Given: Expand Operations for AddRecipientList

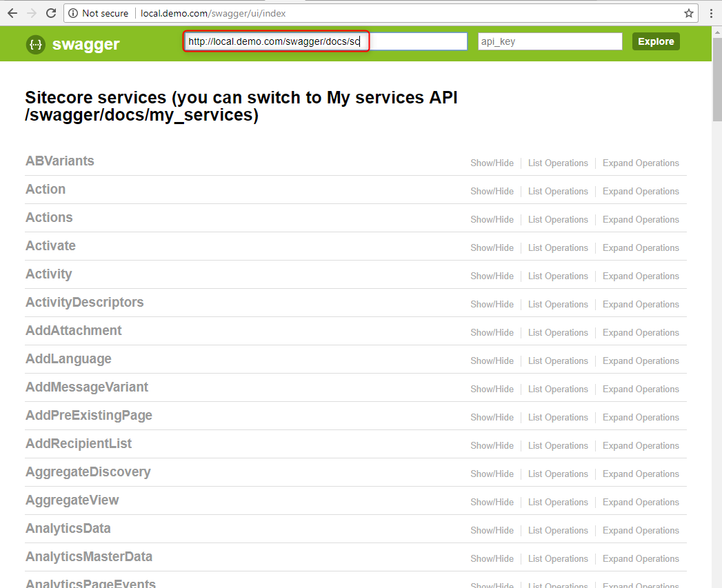Looking at the screenshot, I should pyautogui.click(x=641, y=446).
